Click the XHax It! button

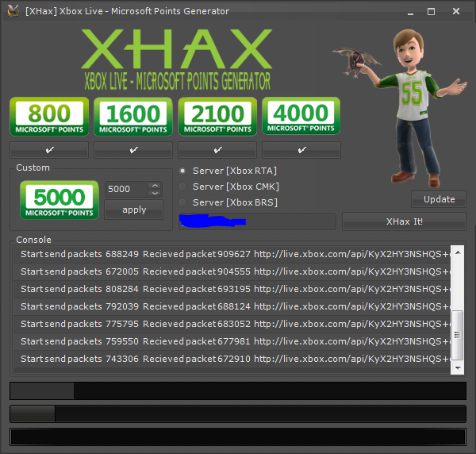pyautogui.click(x=404, y=221)
